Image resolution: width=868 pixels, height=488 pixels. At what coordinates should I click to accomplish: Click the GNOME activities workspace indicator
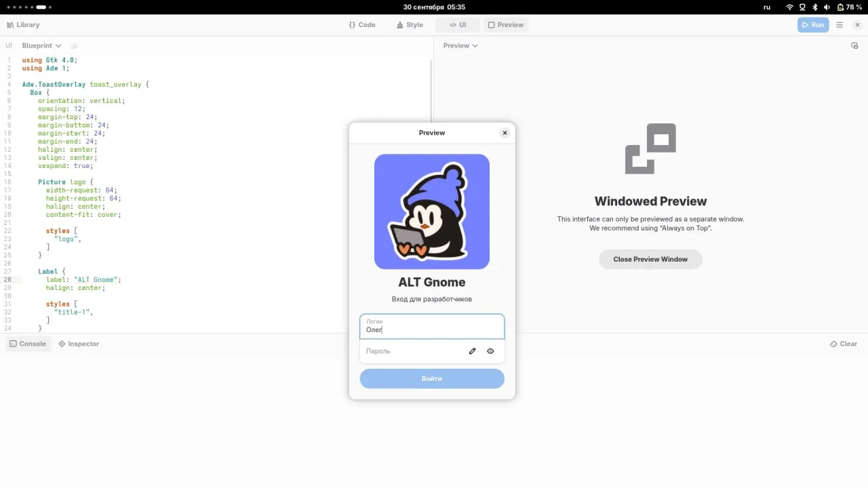coord(29,7)
